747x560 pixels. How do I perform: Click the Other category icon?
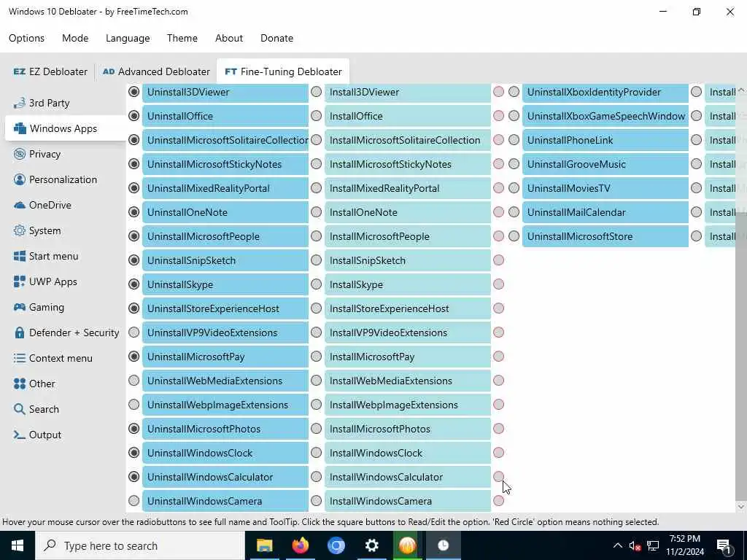[20, 384]
